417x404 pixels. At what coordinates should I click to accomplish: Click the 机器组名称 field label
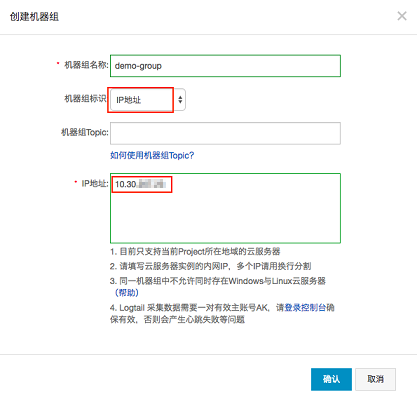(x=86, y=65)
